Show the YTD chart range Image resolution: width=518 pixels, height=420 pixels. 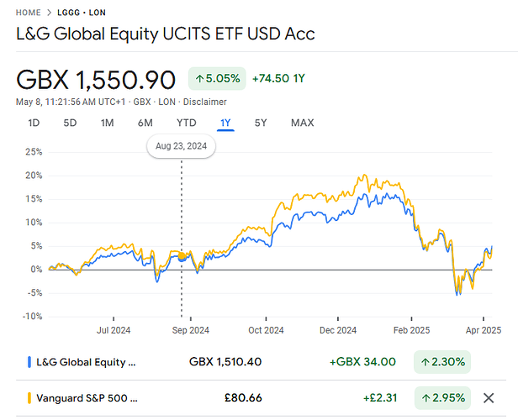187,123
